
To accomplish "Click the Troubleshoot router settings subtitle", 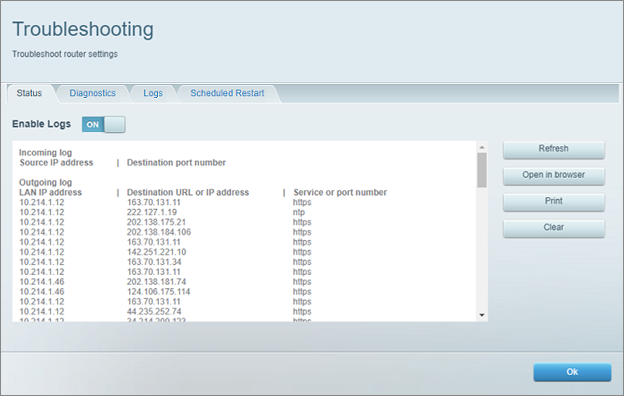I will point(64,54).
